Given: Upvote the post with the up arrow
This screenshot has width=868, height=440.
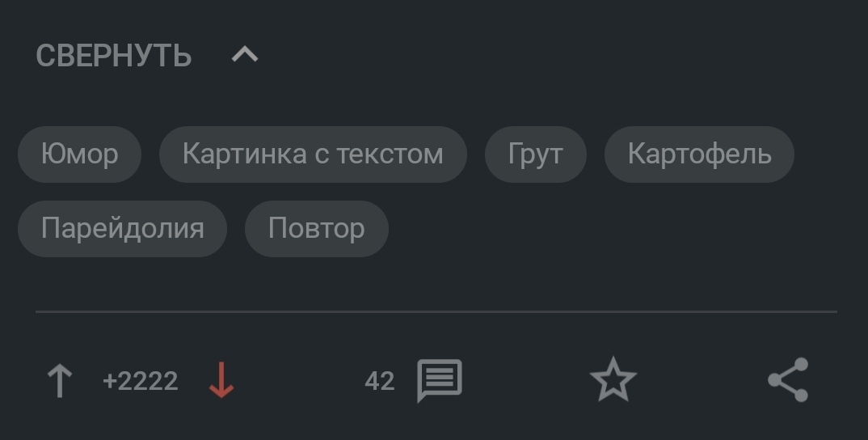Looking at the screenshot, I should [59, 380].
